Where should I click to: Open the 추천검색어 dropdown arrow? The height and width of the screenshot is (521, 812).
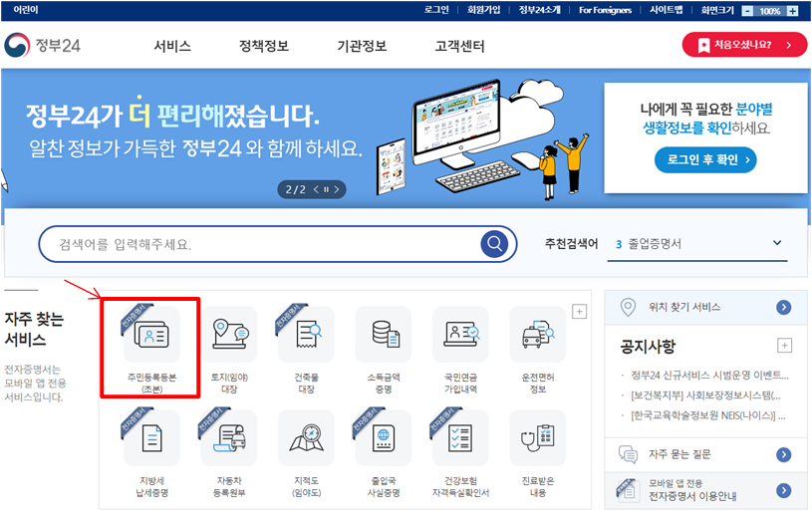pyautogui.click(x=777, y=243)
